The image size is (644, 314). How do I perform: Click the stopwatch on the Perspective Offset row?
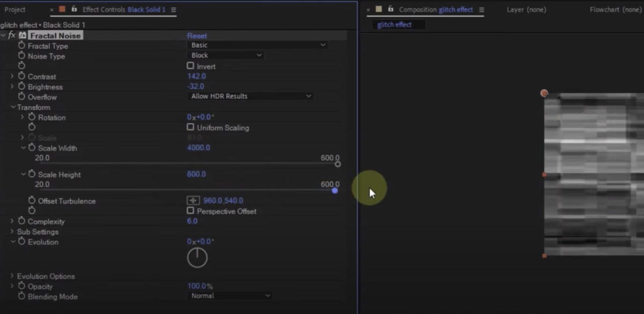[x=32, y=211]
